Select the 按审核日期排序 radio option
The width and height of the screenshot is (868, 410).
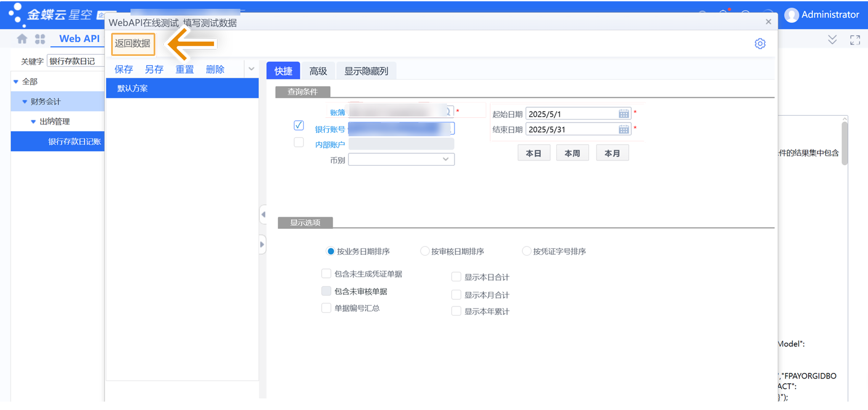tap(425, 251)
